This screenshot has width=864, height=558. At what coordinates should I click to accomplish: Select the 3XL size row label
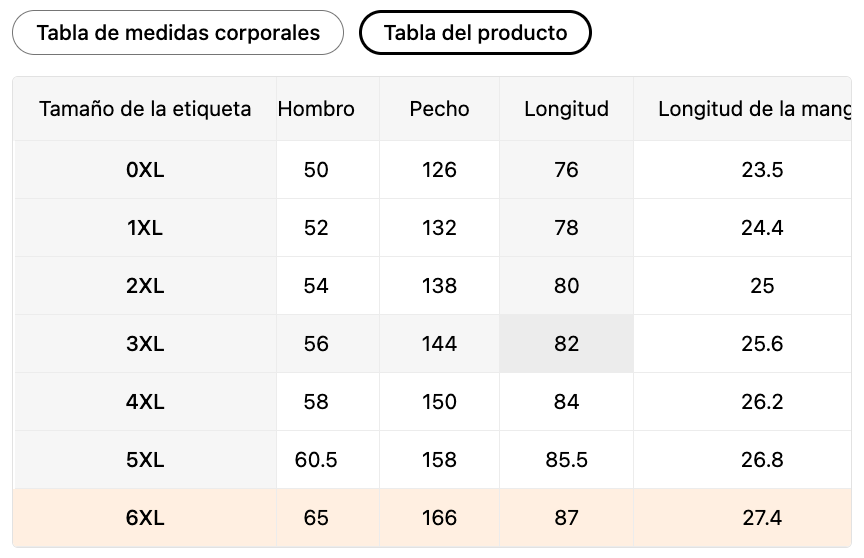[x=145, y=344]
